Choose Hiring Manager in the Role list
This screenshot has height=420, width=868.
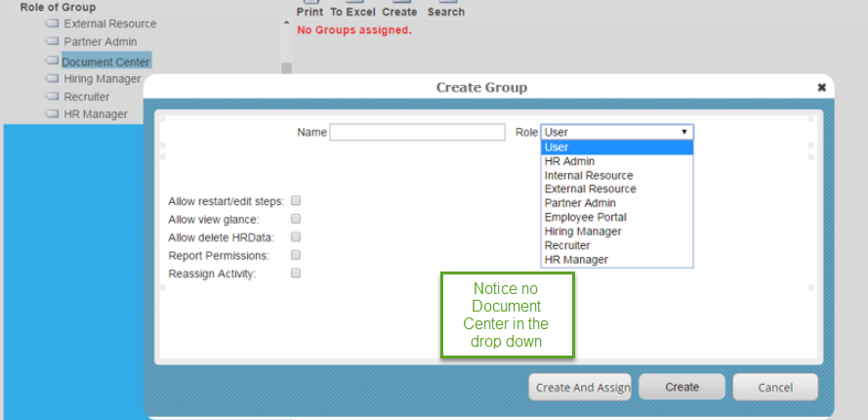pos(617,231)
